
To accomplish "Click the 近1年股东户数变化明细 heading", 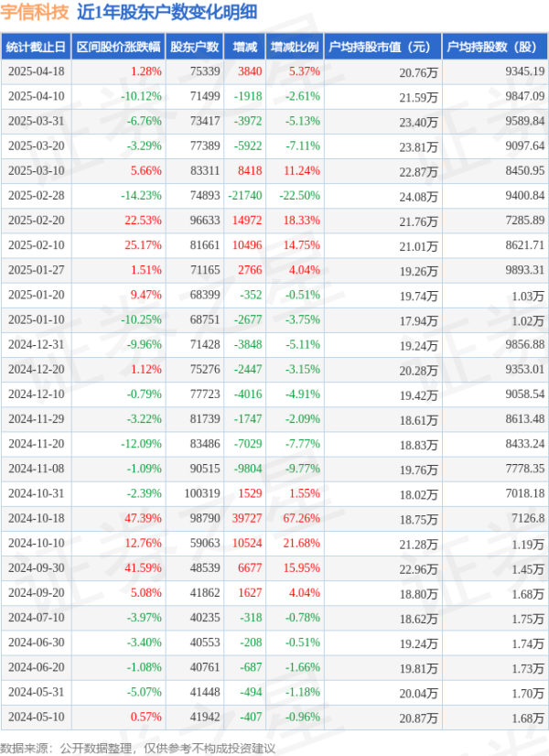I will click(x=167, y=12).
